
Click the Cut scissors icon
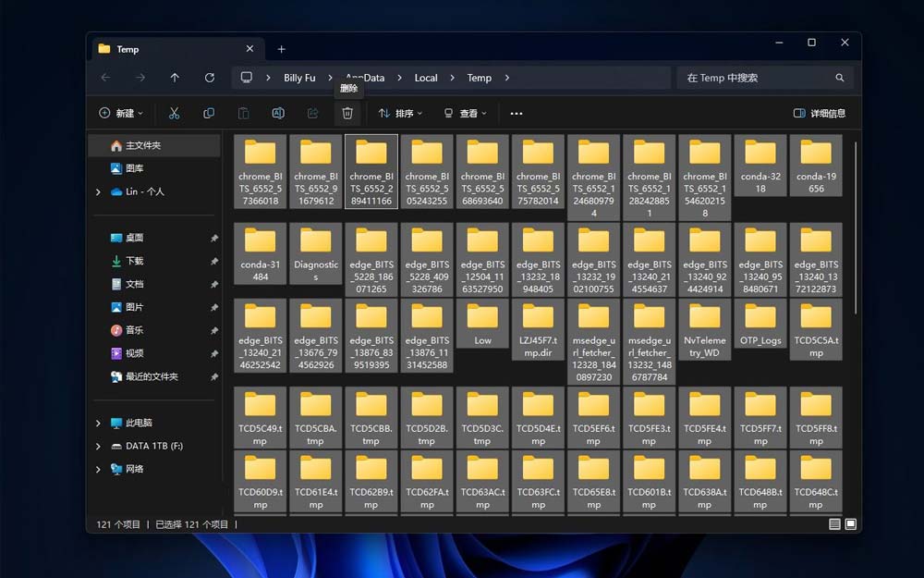[174, 113]
